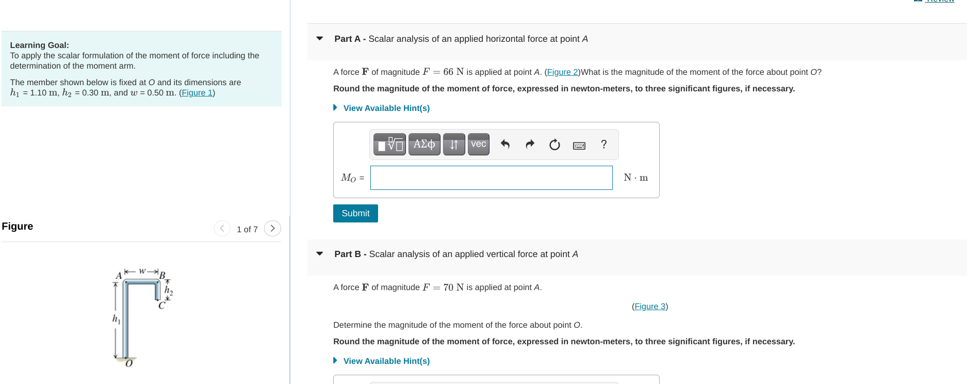
Task: Open the Figure 3 link
Action: 649,306
